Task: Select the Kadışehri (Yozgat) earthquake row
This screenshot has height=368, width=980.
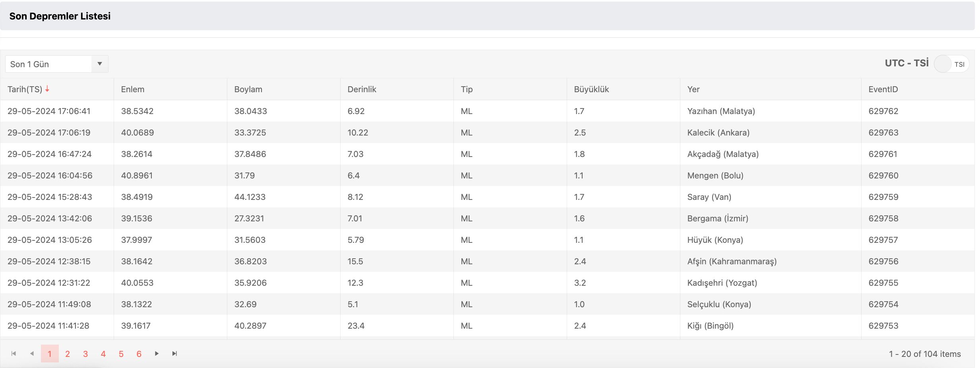Action: point(722,283)
